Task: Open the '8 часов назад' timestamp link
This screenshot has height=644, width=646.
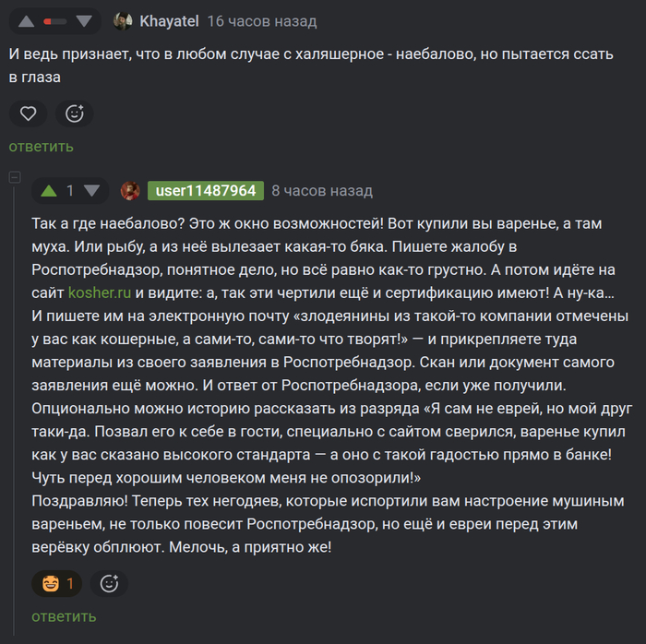Action: (322, 191)
